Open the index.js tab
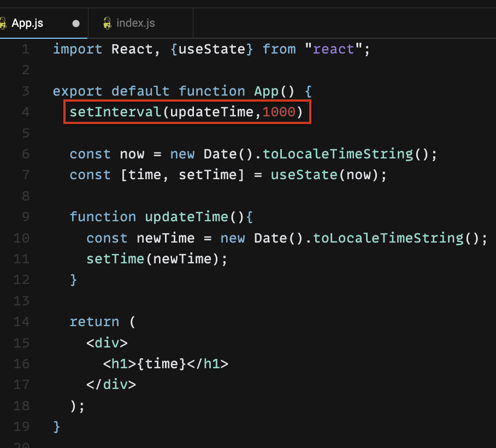The height and width of the screenshot is (448, 496). [x=140, y=23]
